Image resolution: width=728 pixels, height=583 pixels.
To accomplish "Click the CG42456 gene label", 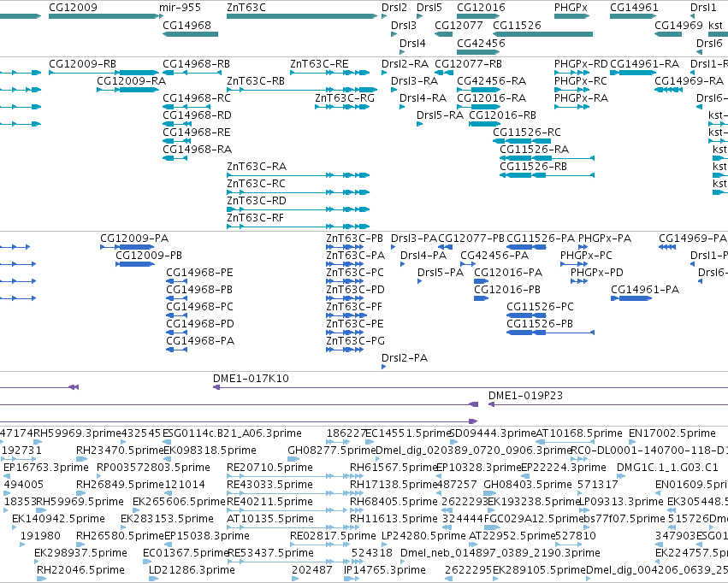I will [x=481, y=43].
